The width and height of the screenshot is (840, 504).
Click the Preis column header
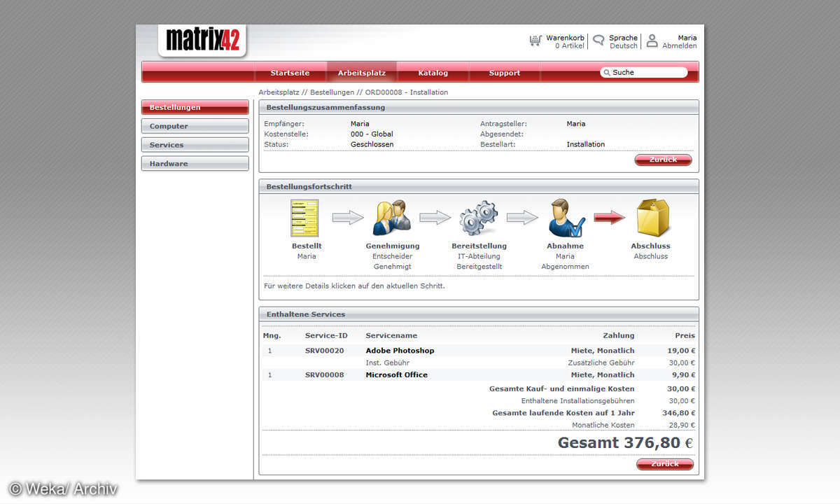click(x=686, y=335)
